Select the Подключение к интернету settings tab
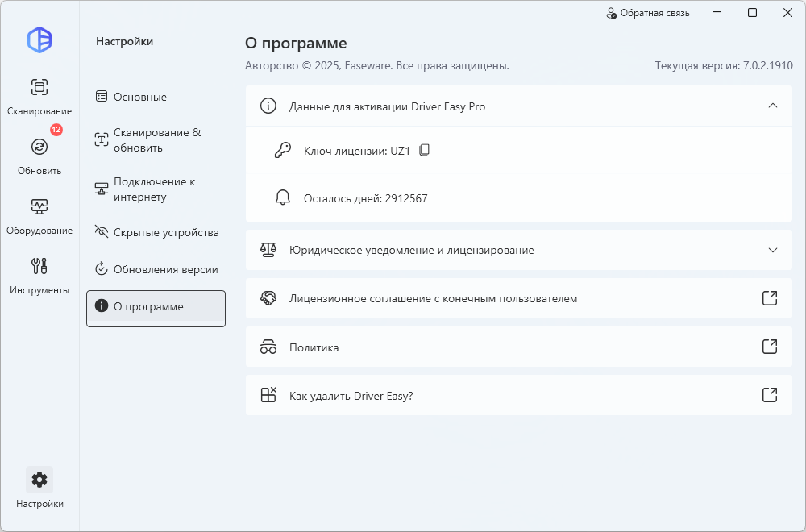806x532 pixels. point(156,189)
